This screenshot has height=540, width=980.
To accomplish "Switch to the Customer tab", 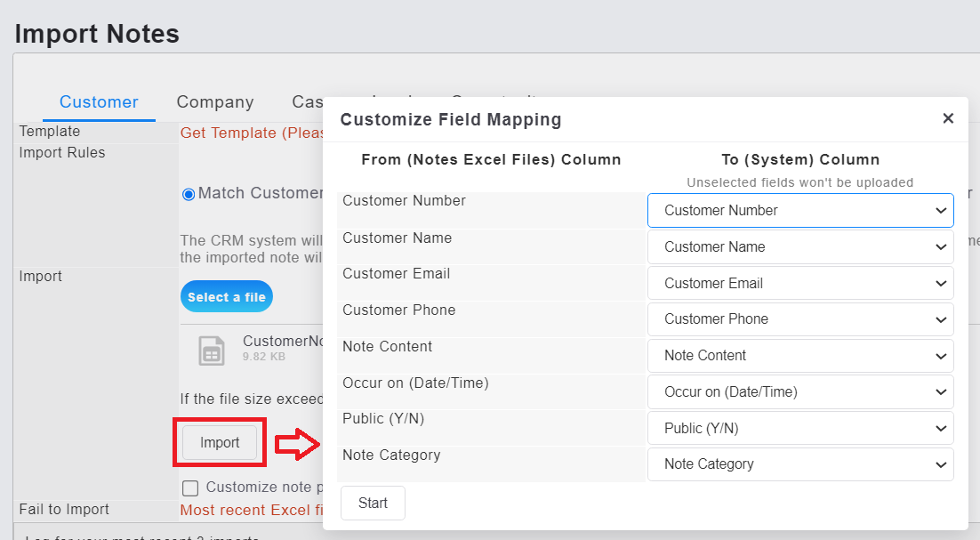I will (99, 102).
